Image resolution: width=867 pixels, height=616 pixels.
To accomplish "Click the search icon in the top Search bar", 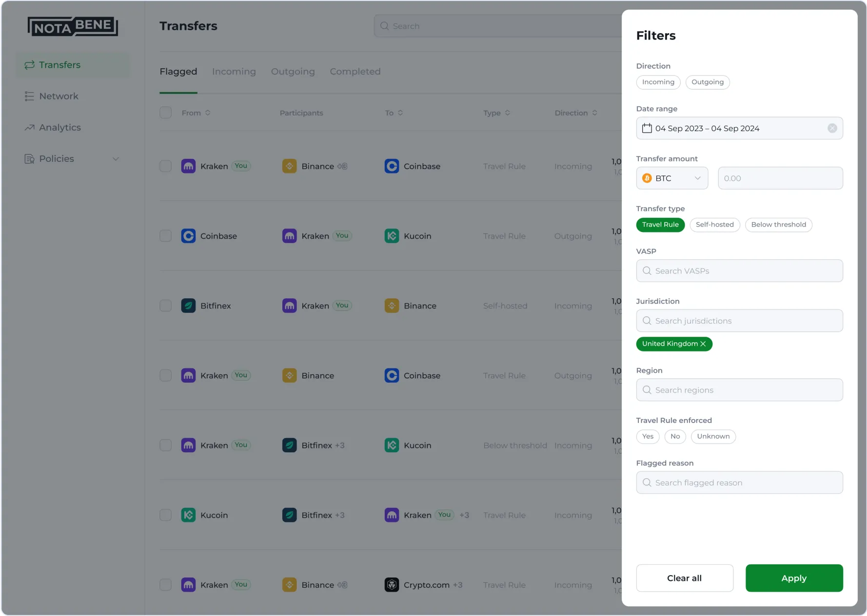I will 384,26.
